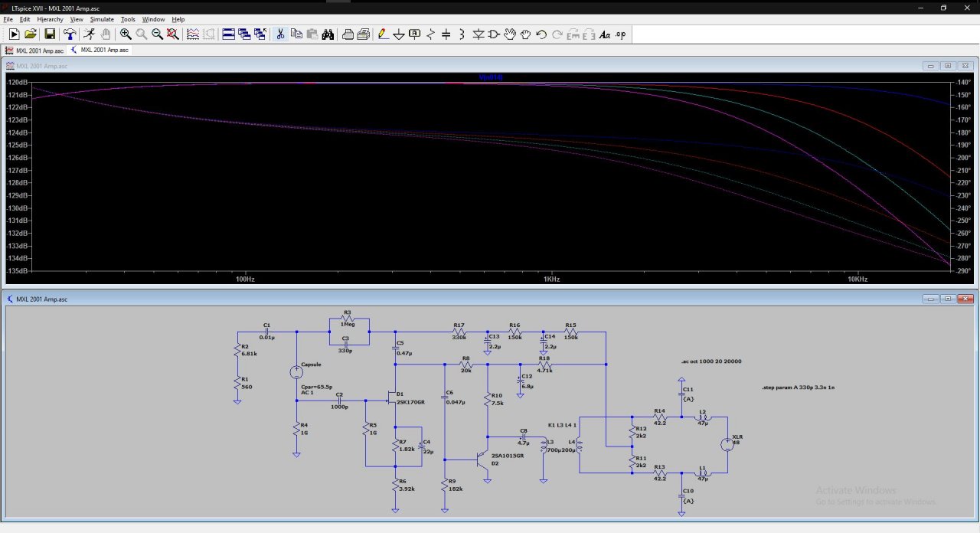980x533 pixels.
Task: Select the Zoom Out magnifier tool
Action: click(157, 34)
